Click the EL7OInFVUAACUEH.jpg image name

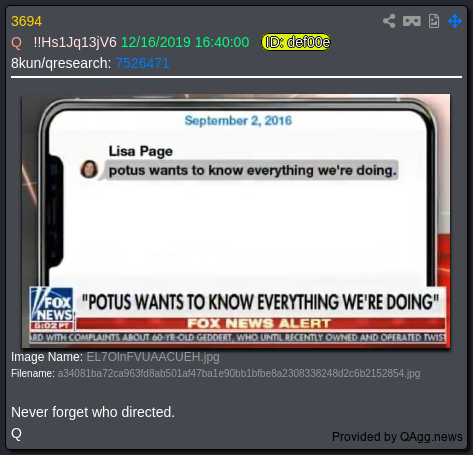(153, 357)
